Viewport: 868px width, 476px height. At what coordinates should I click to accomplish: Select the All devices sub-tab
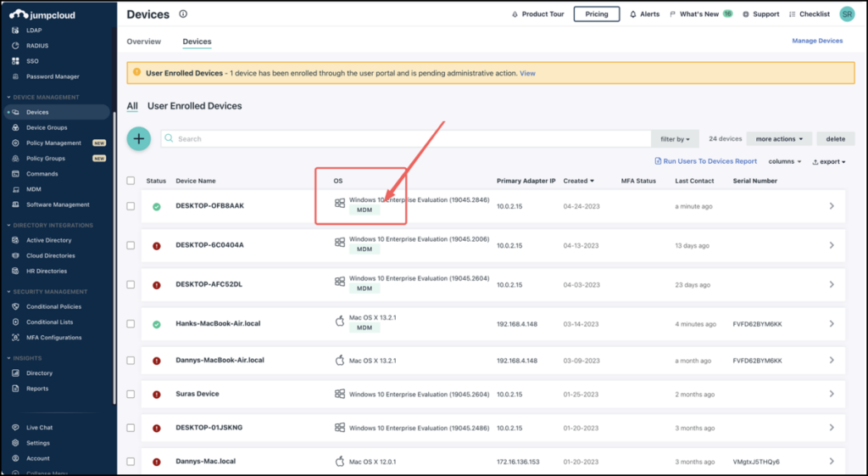pyautogui.click(x=132, y=106)
